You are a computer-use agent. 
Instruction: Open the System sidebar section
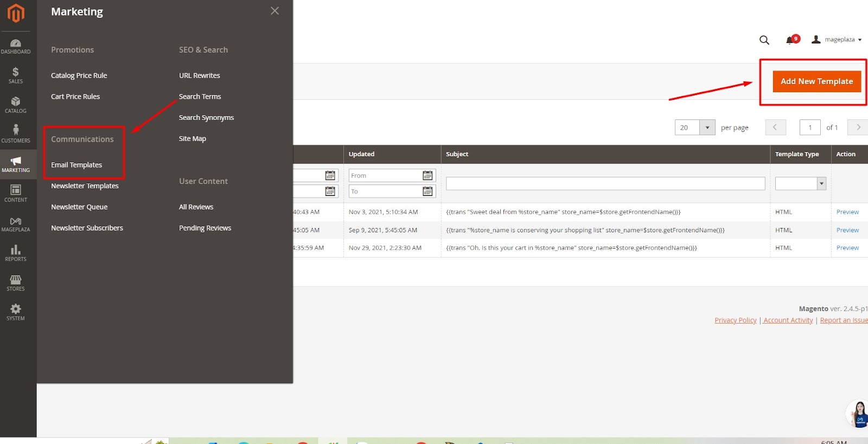(16, 312)
